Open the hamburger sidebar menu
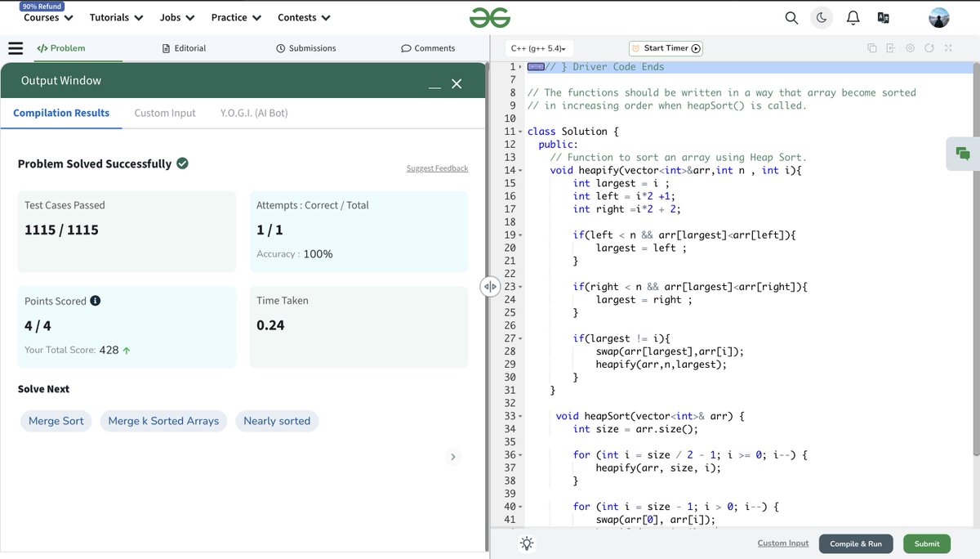The width and height of the screenshot is (980, 559). [16, 48]
